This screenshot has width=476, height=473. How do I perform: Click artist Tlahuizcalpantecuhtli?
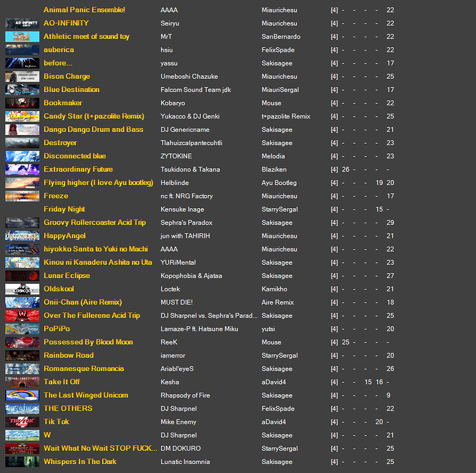pyautogui.click(x=191, y=143)
